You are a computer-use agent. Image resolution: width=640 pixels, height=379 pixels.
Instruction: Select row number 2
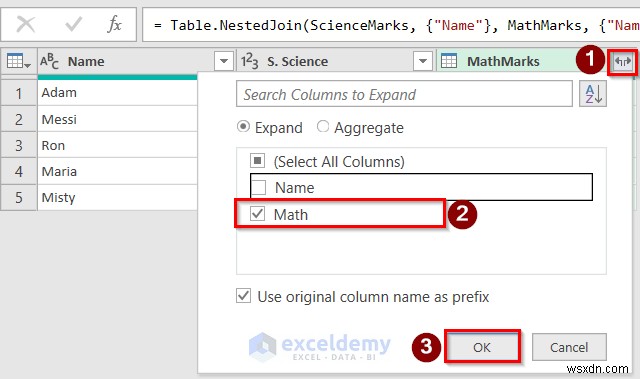(x=19, y=119)
